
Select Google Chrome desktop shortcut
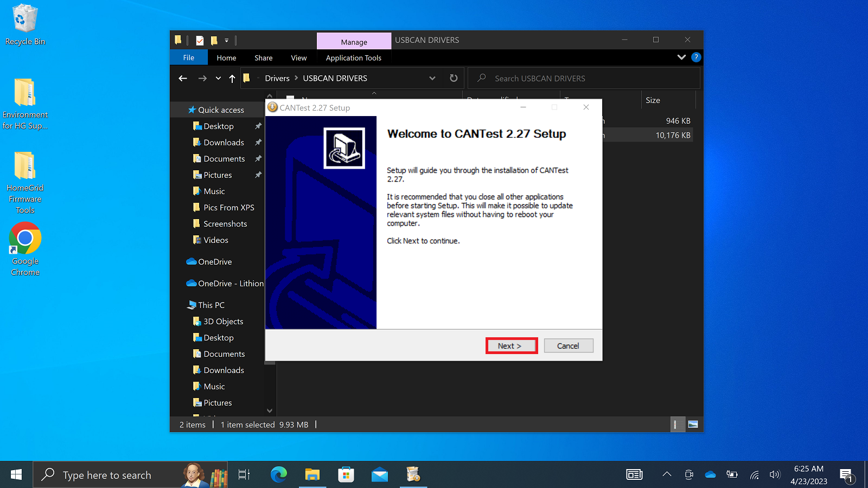[x=25, y=249]
